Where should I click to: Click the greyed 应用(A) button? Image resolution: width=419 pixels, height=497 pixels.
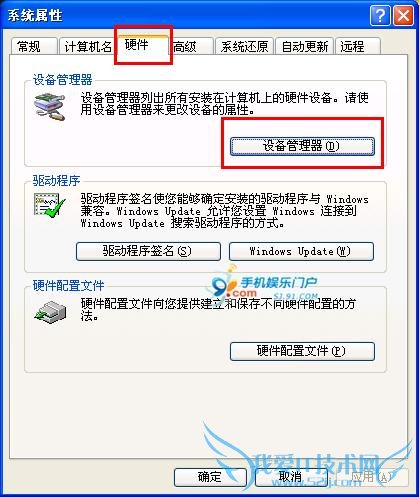pyautogui.click(x=372, y=477)
